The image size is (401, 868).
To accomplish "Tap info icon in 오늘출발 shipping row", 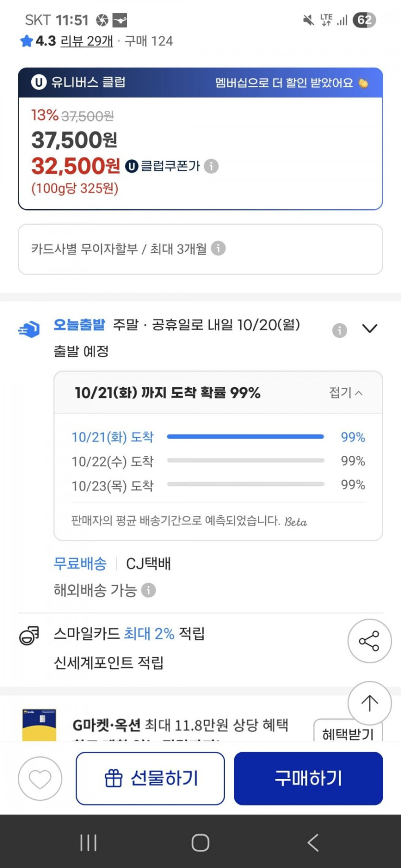I will [x=340, y=330].
